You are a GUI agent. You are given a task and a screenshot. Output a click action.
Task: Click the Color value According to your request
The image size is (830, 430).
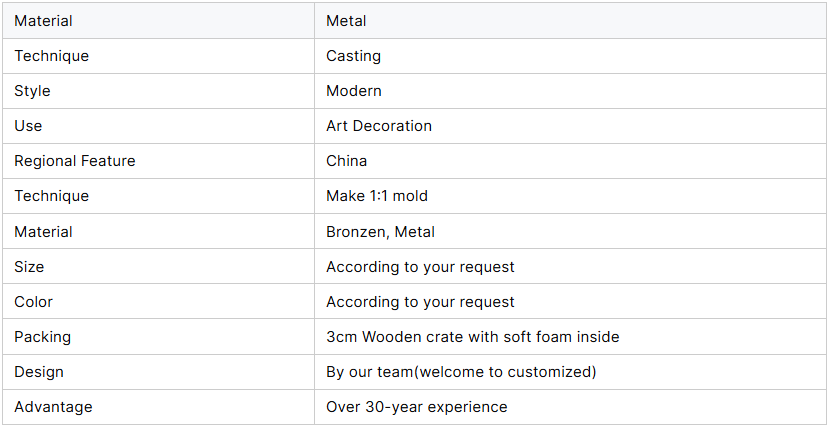coord(420,301)
